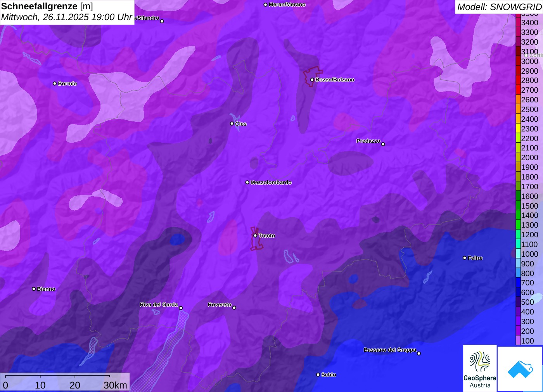Pick the 500 m legend color swatch

(x=518, y=302)
